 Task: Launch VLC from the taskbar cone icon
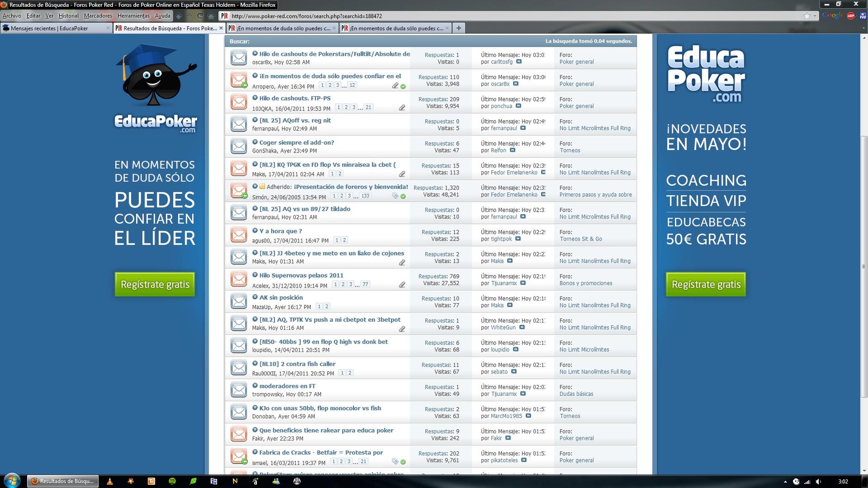point(109,481)
